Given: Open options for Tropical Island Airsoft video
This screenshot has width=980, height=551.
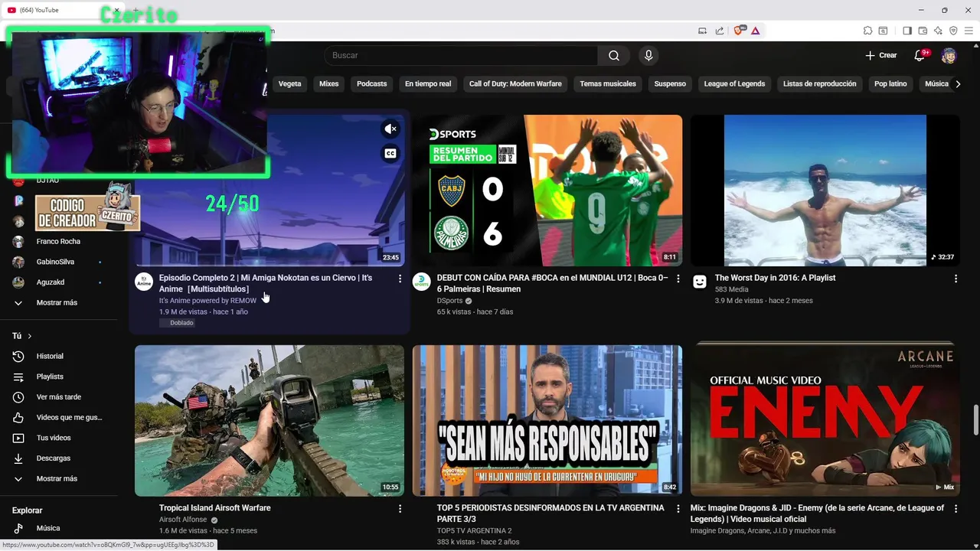Looking at the screenshot, I should 400,508.
